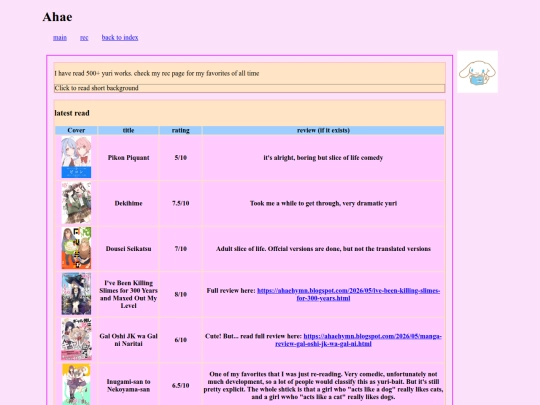Click the Dekihime title cell
The image size is (540, 405).
coord(128,203)
